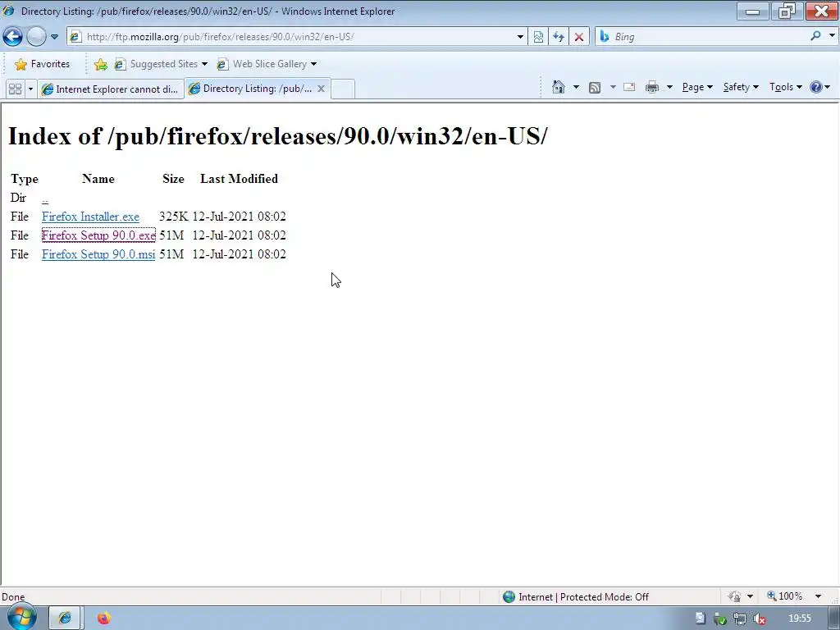The height and width of the screenshot is (630, 840).
Task: Expand the Home button dropdown arrow
Action: 576,87
